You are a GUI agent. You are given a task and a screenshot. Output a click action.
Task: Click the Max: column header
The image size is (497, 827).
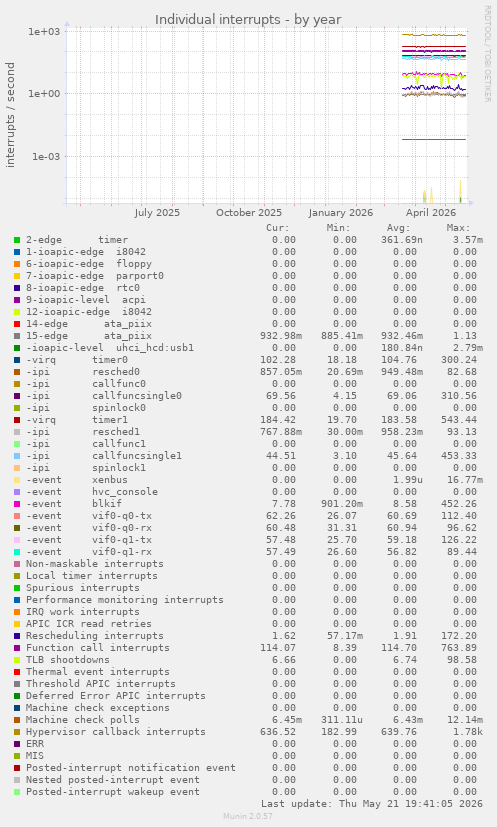pyautogui.click(x=458, y=228)
